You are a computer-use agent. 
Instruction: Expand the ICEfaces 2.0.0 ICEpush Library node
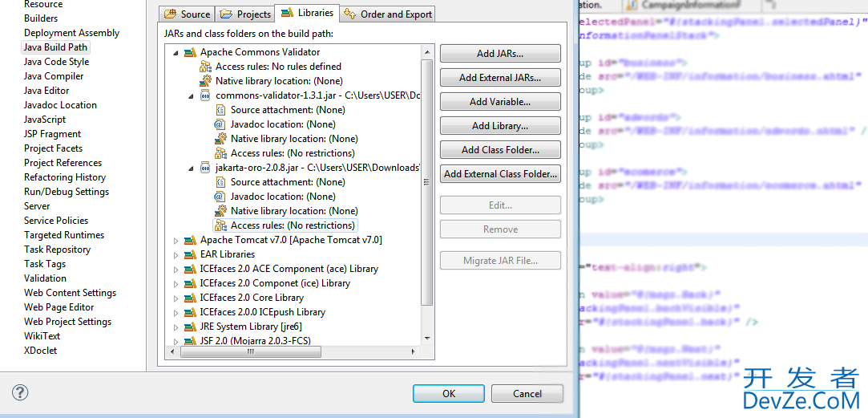click(176, 313)
